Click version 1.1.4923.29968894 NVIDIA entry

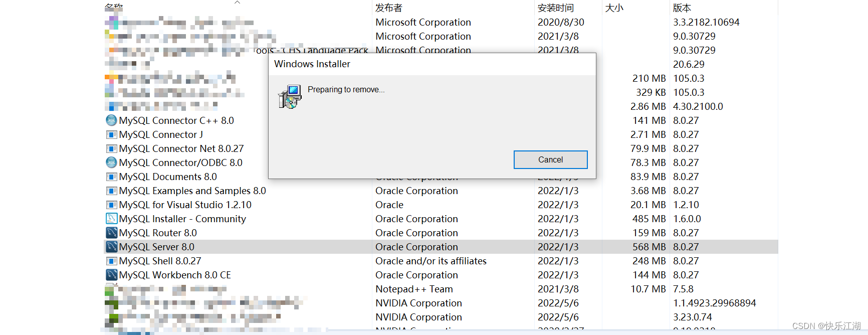click(x=715, y=303)
